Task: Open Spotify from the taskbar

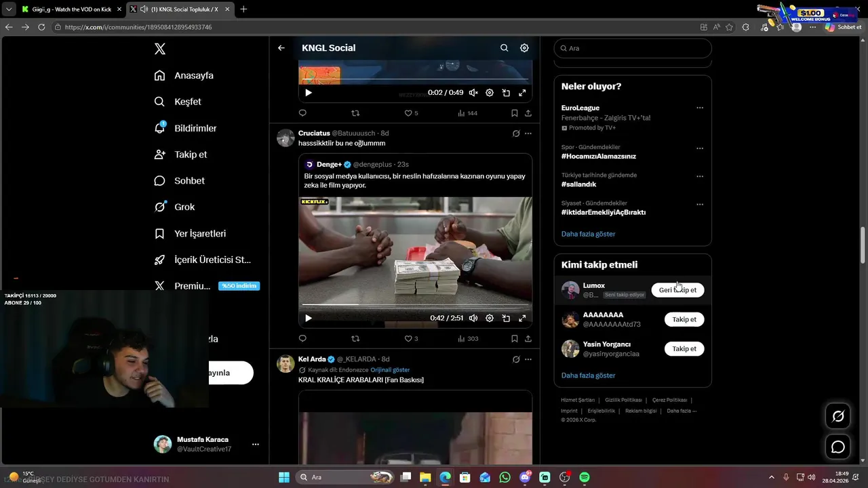Action: point(585,477)
